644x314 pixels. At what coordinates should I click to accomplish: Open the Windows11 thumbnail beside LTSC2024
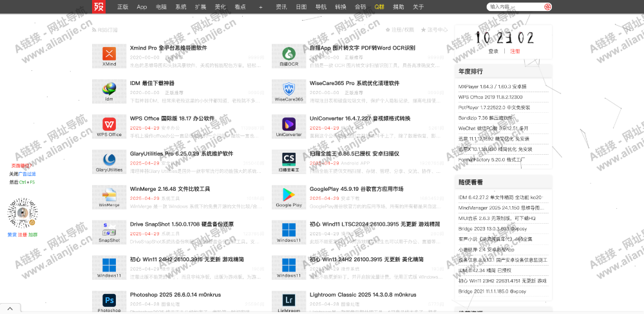[x=289, y=233]
